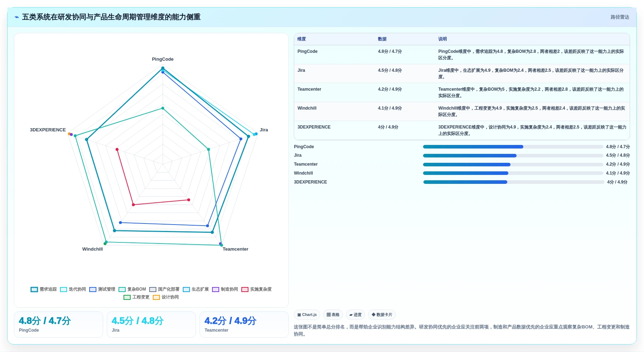This screenshot has height=352, width=644.
Task: Toggle the 测试管理 legend entry
Action: tap(102, 290)
